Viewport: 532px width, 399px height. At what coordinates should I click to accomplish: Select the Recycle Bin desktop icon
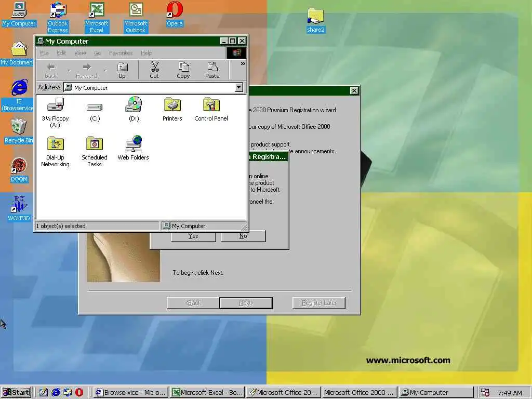(x=19, y=131)
